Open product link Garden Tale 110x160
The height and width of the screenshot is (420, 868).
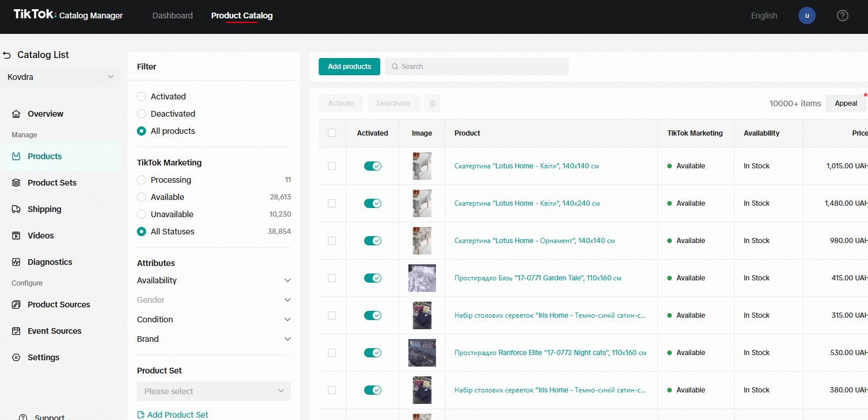[538, 278]
